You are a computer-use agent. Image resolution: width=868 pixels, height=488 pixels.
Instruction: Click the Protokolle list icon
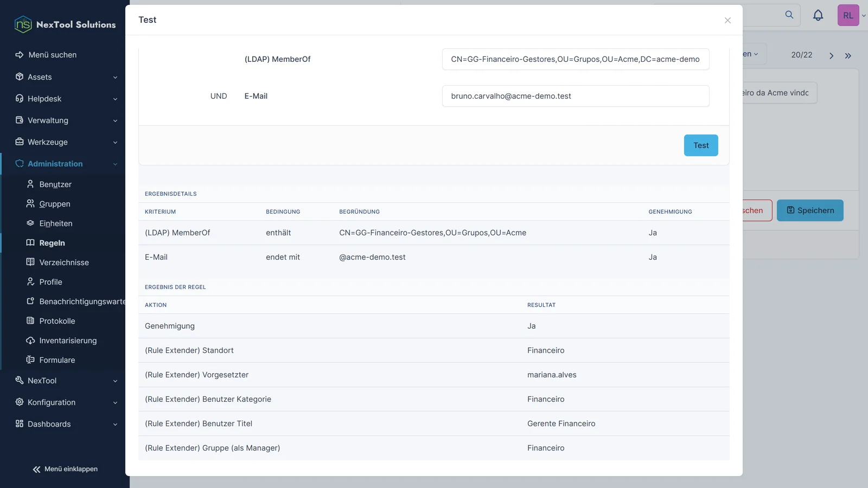pyautogui.click(x=30, y=320)
